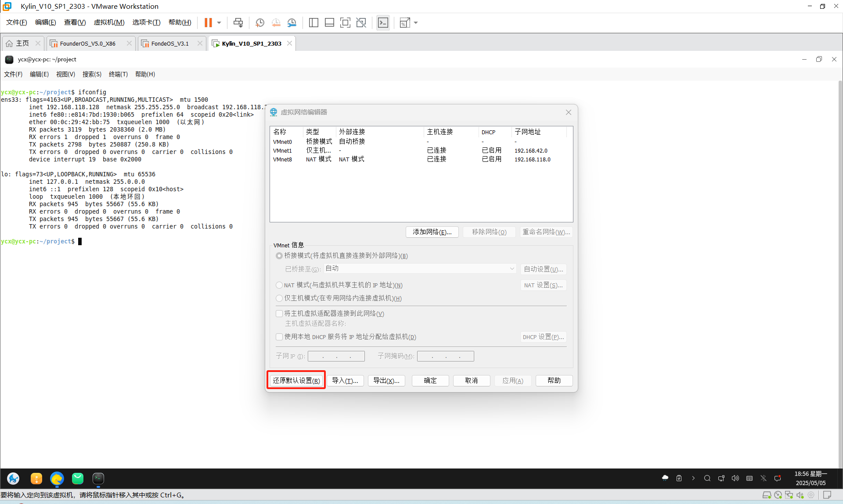
Task: Click 添加网络 add network button
Action: pos(432,232)
